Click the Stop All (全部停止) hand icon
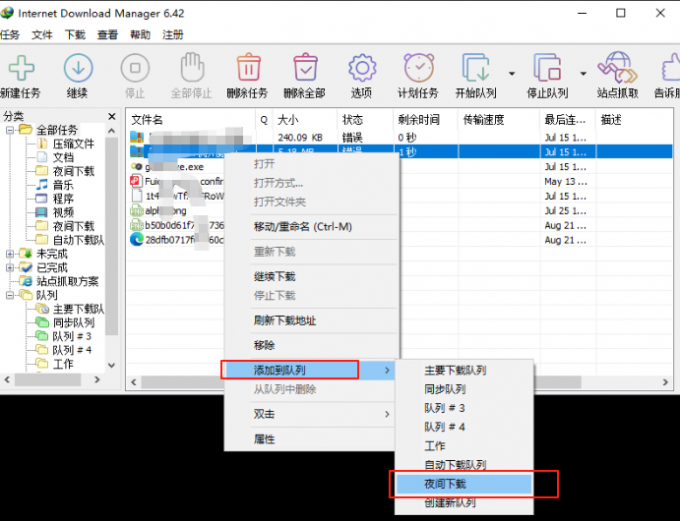 (x=192, y=67)
